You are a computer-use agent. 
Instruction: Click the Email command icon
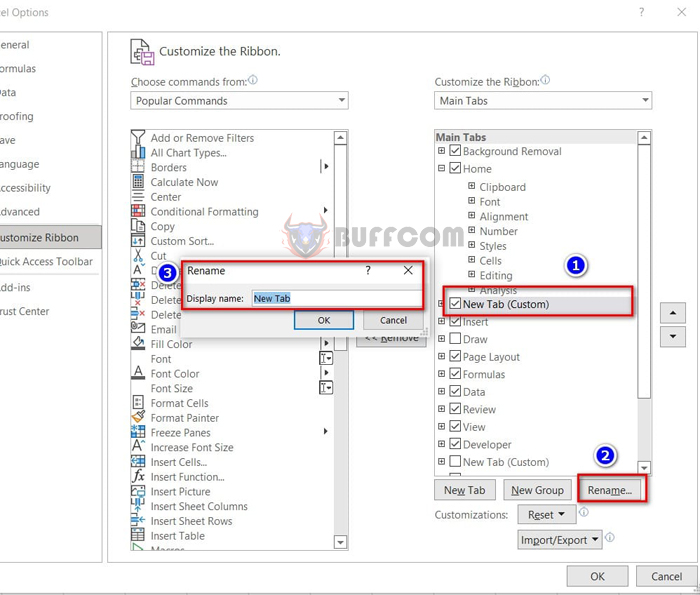click(138, 328)
